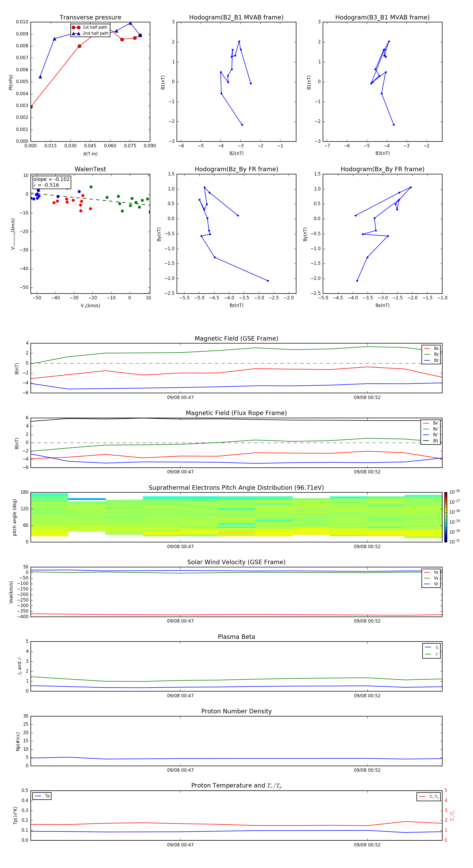Image resolution: width=473 pixels, height=868 pixels.
Task: Click the "Hodogram(B3_B1 MVAB frame)" title
Action: (382, 18)
